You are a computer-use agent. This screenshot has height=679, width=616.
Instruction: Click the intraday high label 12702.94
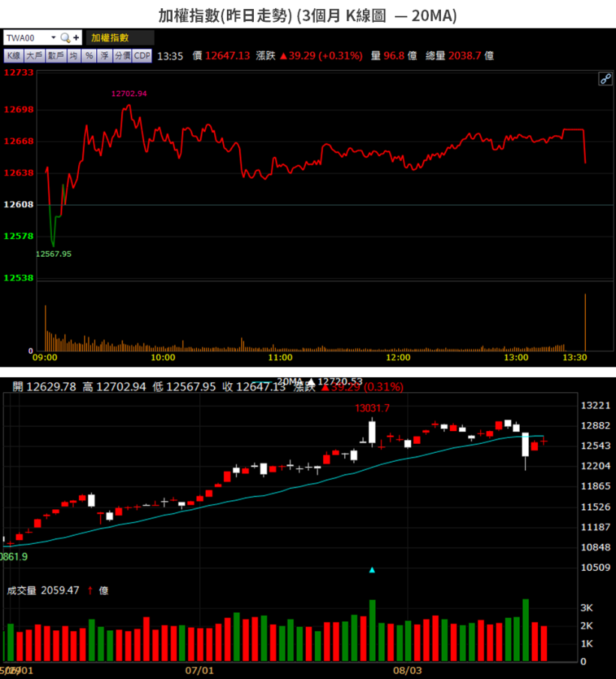click(129, 94)
